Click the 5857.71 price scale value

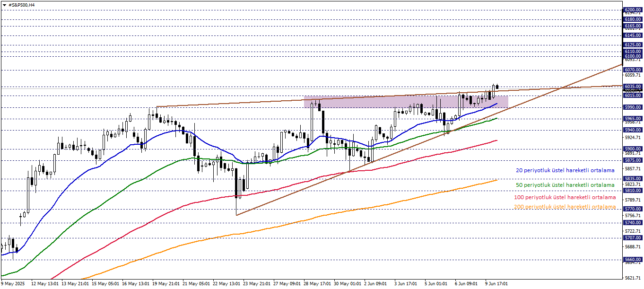[x=632, y=169]
